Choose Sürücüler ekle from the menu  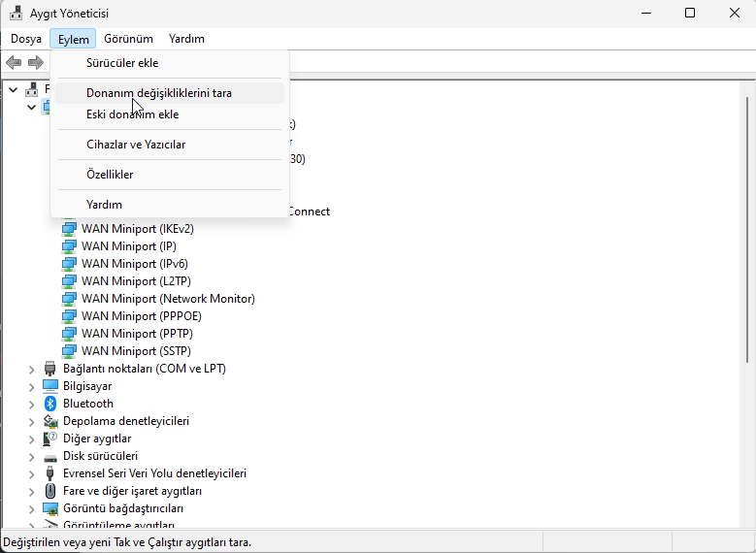click(x=170, y=63)
